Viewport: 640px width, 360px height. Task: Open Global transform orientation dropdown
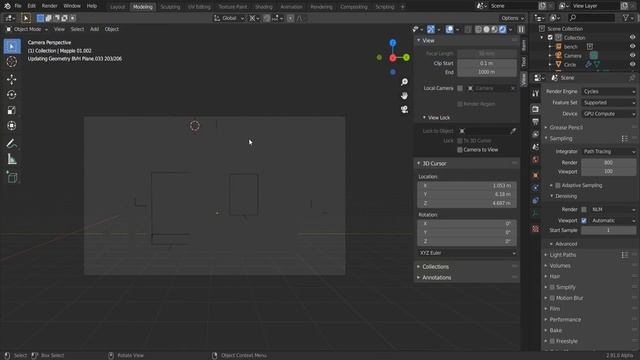coord(229,18)
